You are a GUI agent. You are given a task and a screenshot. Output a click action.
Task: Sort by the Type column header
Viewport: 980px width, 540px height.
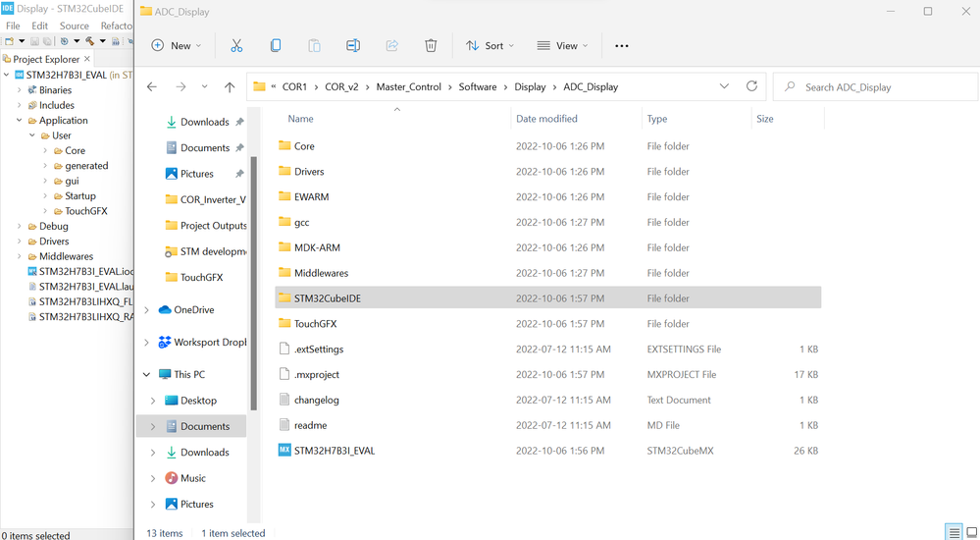657,118
